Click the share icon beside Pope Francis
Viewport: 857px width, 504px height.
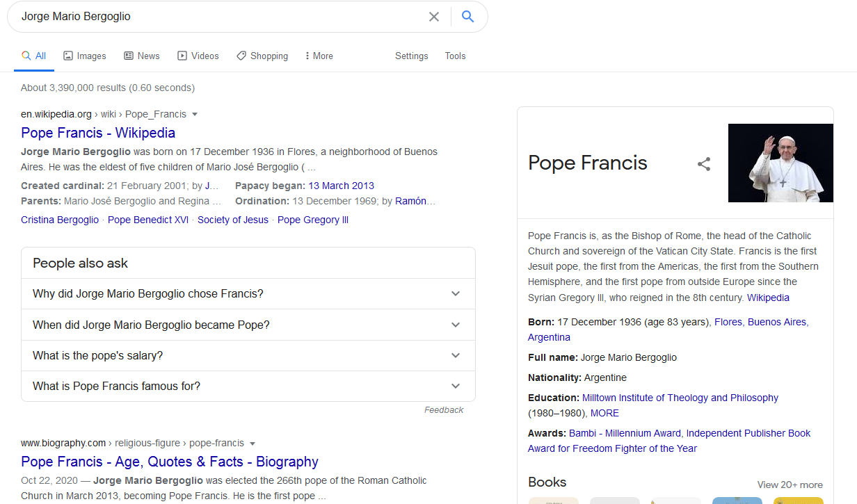pyautogui.click(x=704, y=164)
